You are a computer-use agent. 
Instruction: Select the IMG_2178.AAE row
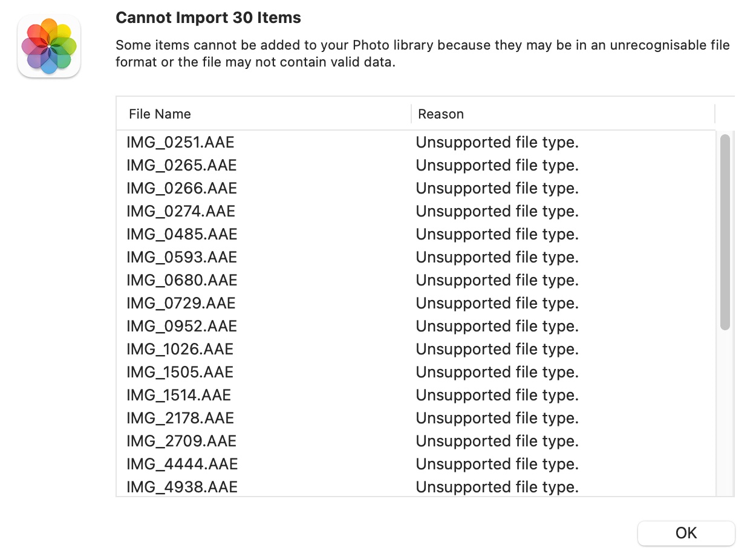(180, 419)
